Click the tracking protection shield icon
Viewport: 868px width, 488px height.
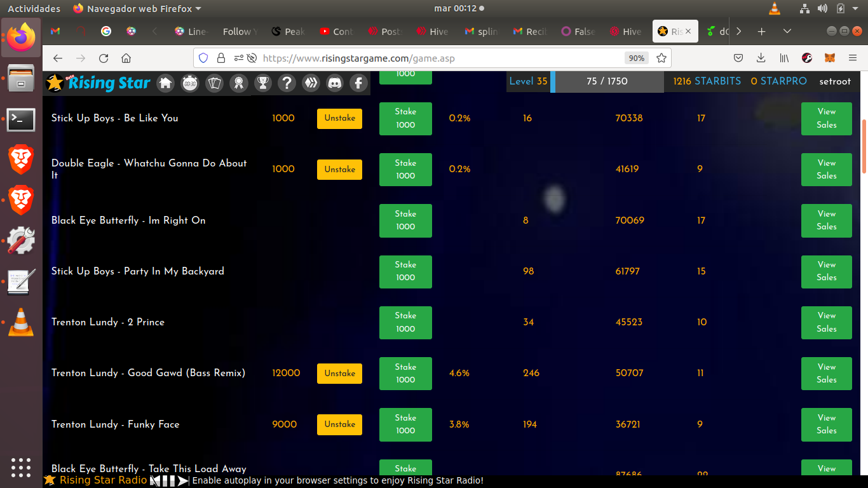203,58
